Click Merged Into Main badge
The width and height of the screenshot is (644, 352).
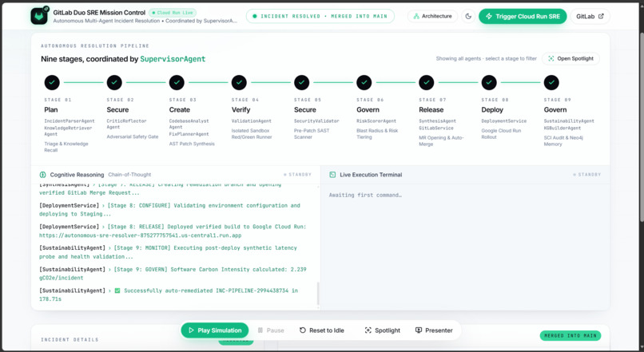click(x=570, y=335)
